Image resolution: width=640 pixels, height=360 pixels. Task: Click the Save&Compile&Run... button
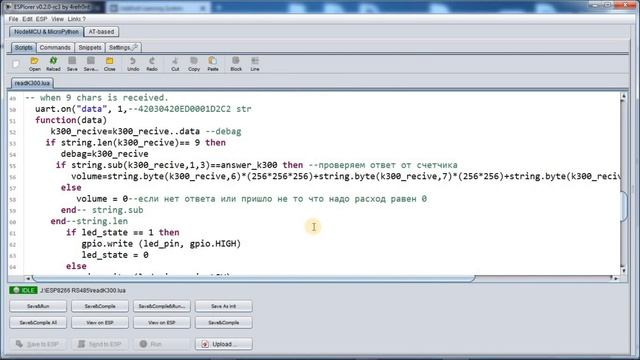[162, 306]
